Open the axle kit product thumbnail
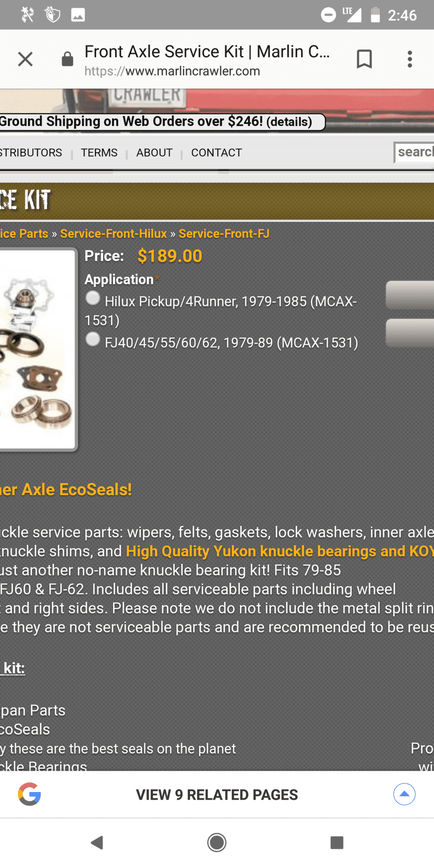 38,349
